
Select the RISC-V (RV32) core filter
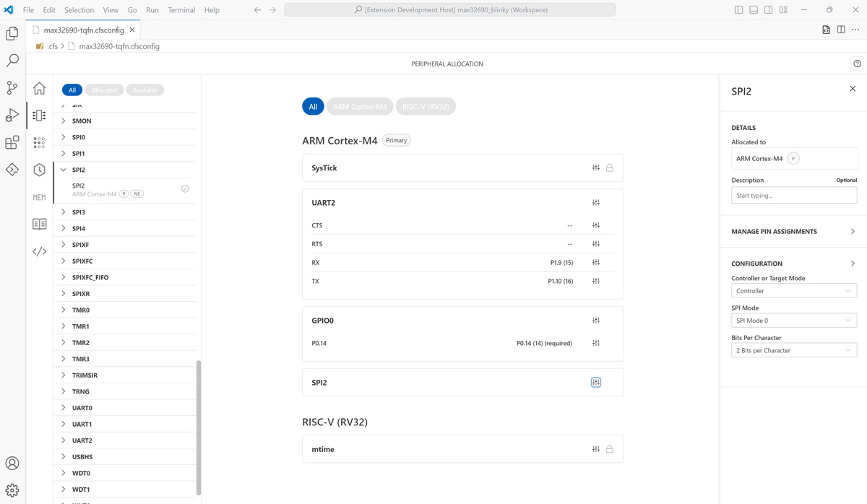[x=426, y=107]
